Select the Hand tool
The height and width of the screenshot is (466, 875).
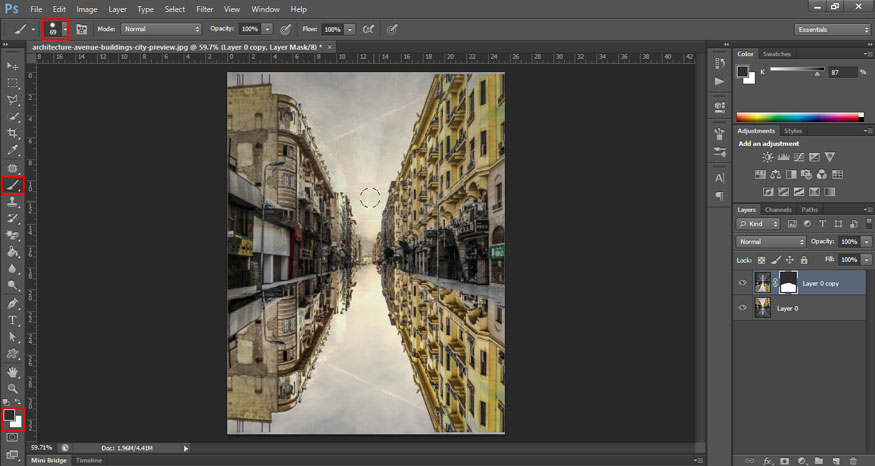12,372
